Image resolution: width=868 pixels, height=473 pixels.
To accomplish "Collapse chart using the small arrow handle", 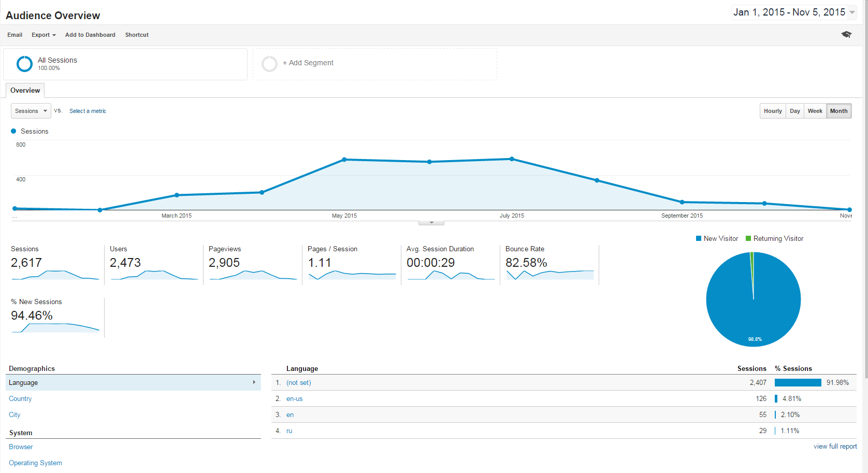I will [431, 223].
